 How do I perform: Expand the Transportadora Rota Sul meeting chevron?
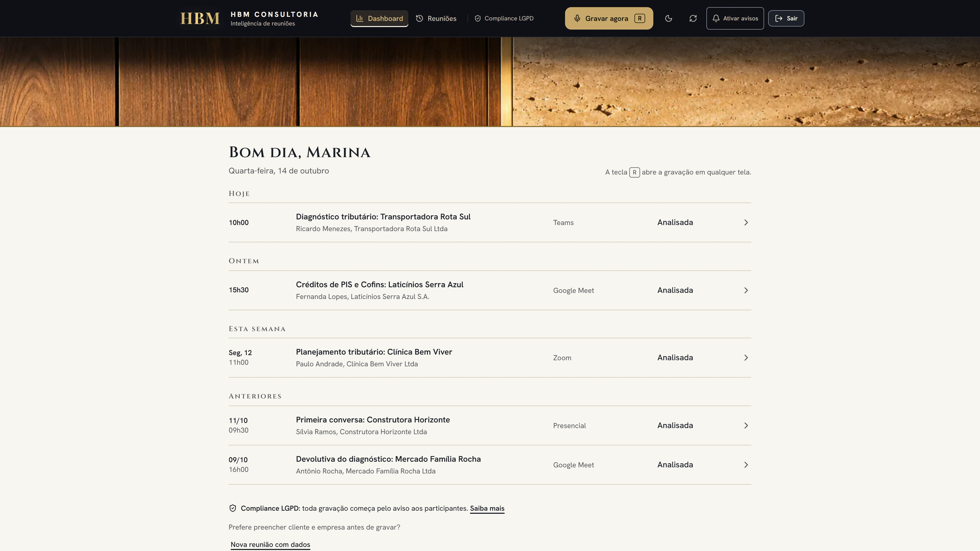[746, 222]
